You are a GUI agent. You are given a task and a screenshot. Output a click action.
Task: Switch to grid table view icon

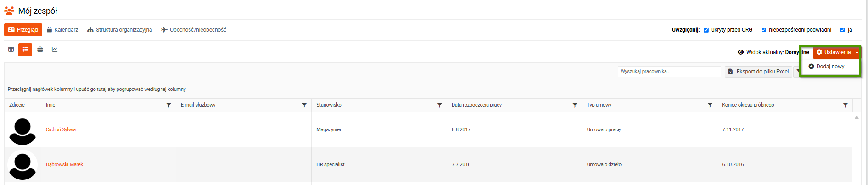11,50
